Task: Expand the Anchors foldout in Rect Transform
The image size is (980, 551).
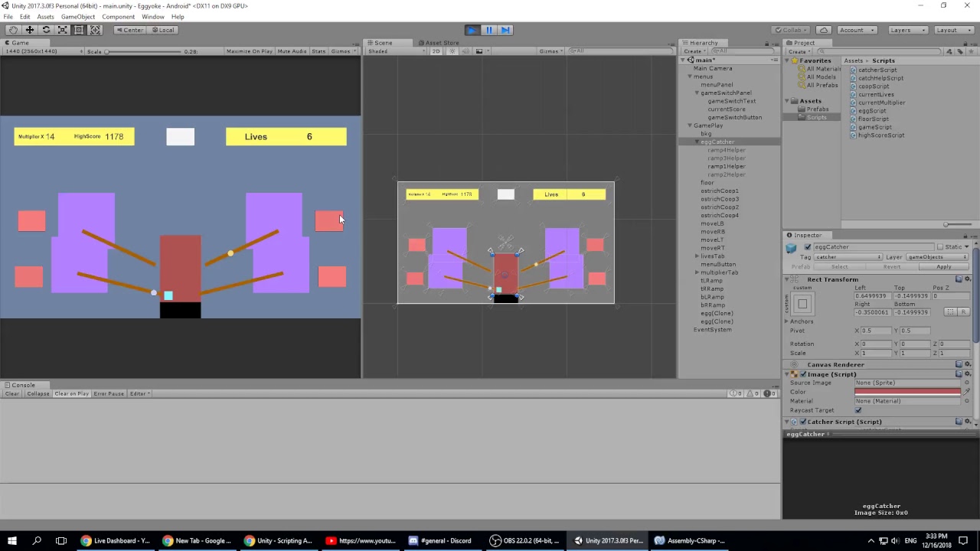Action: [x=786, y=321]
